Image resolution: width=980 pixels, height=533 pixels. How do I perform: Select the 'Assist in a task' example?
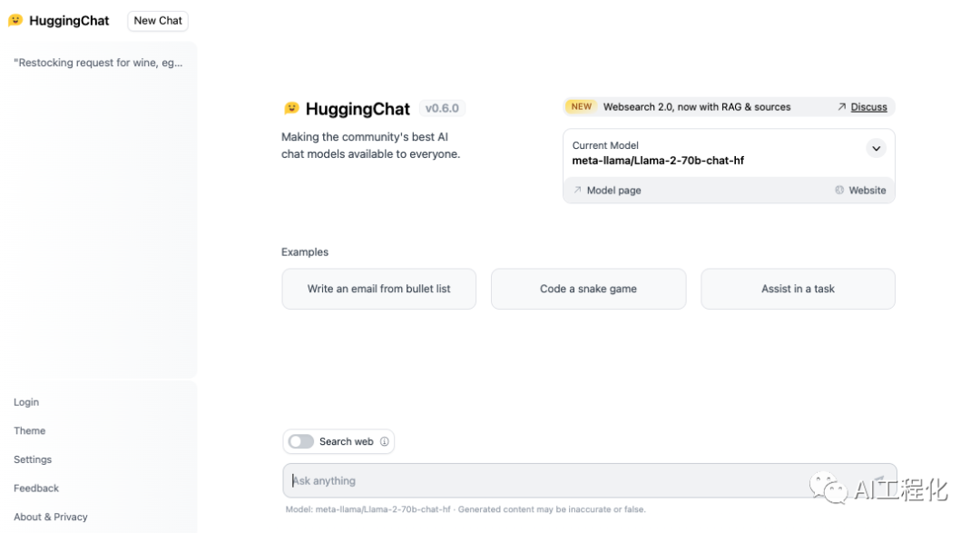click(x=798, y=289)
